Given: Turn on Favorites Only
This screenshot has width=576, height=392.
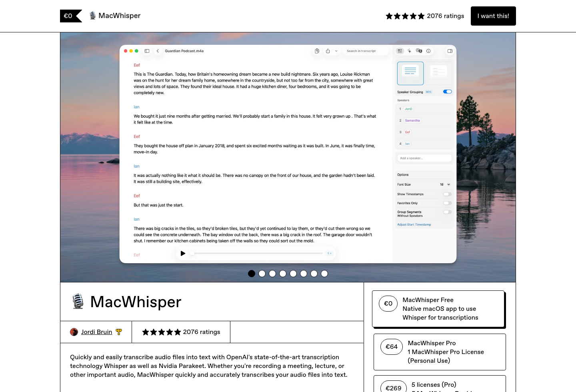Looking at the screenshot, I should click(x=447, y=203).
